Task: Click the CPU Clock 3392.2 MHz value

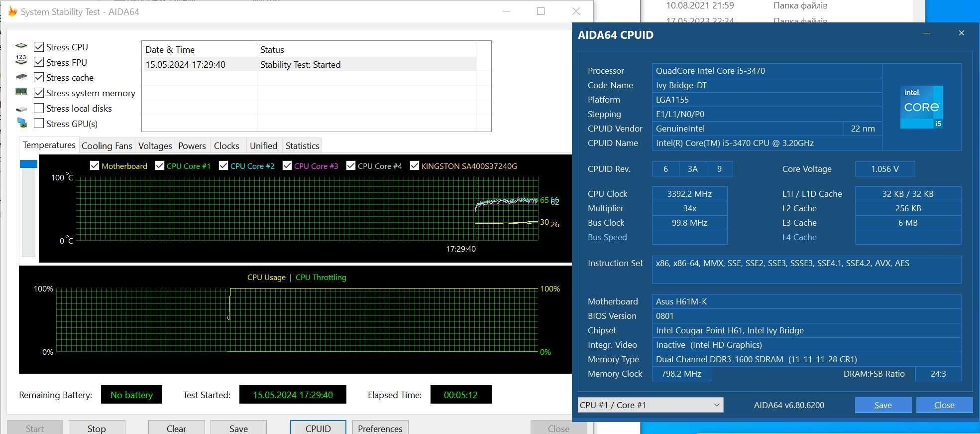Action: 689,194
